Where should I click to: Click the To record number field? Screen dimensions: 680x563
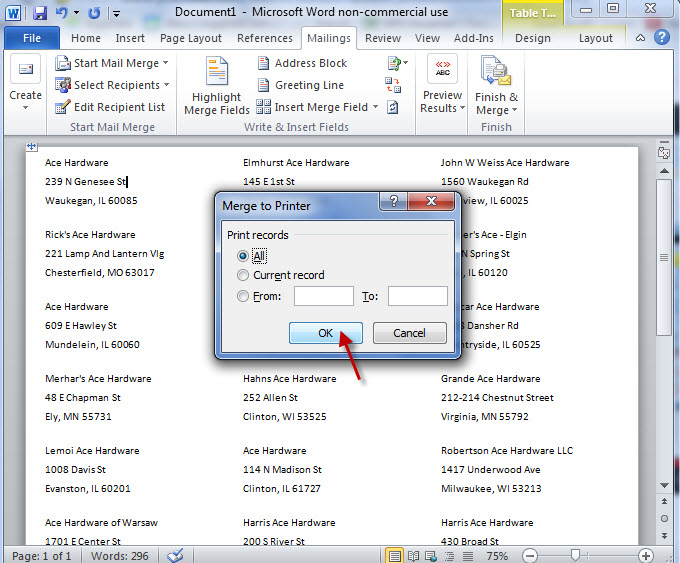tap(418, 296)
